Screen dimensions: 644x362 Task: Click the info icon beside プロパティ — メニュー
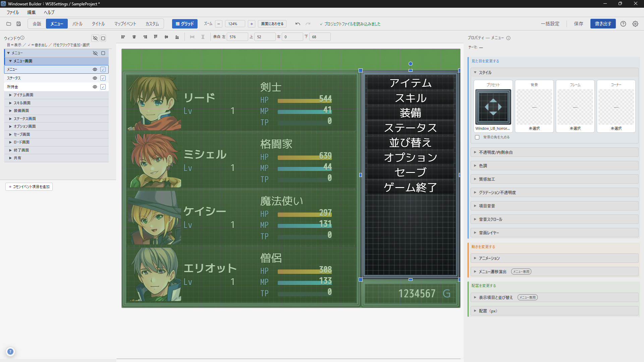click(x=508, y=38)
